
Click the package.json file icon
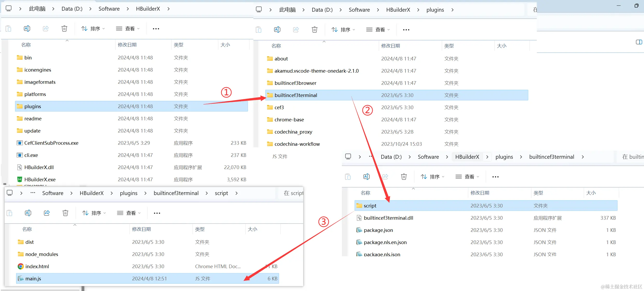[359, 230]
